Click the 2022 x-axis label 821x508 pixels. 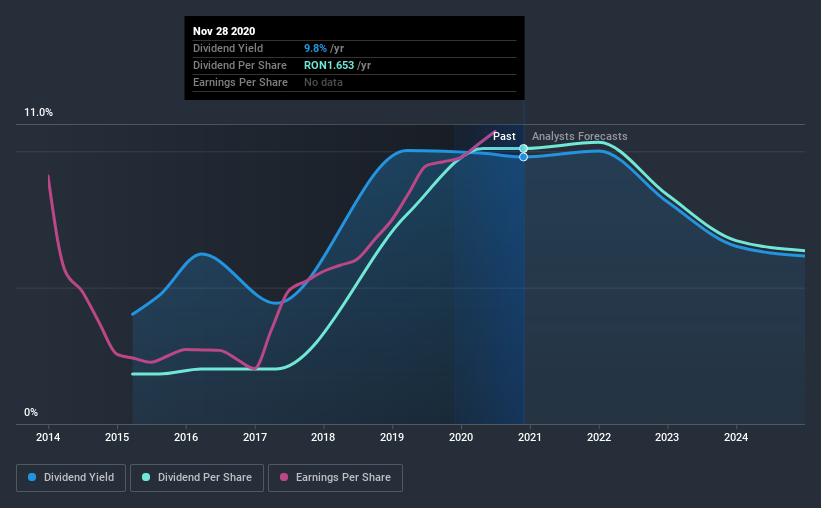[x=599, y=437]
